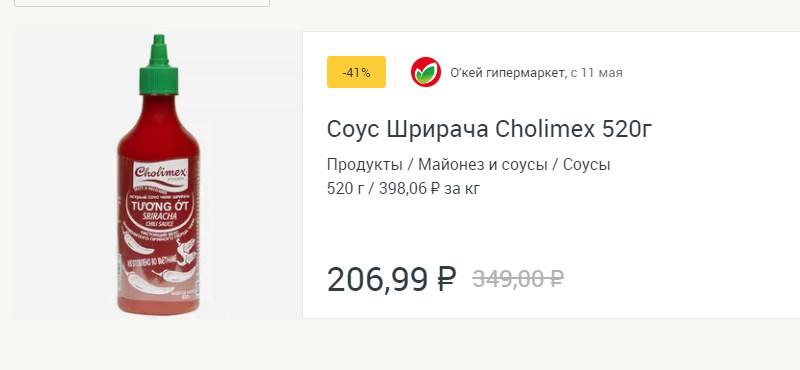Open the "О'кей гипермаркет" store link
This screenshot has width=800, height=370.
[x=507, y=73]
